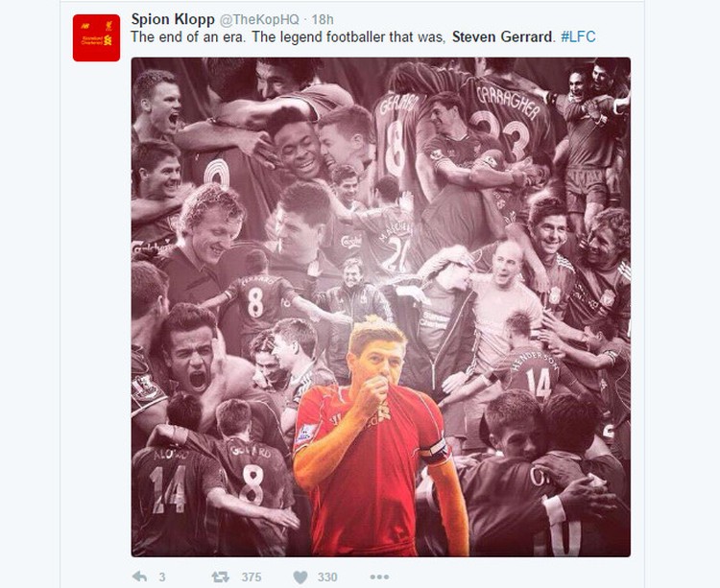This screenshot has width=720, height=588.
Task: Open the tweet's 18h timestamp permalink
Action: 323,20
